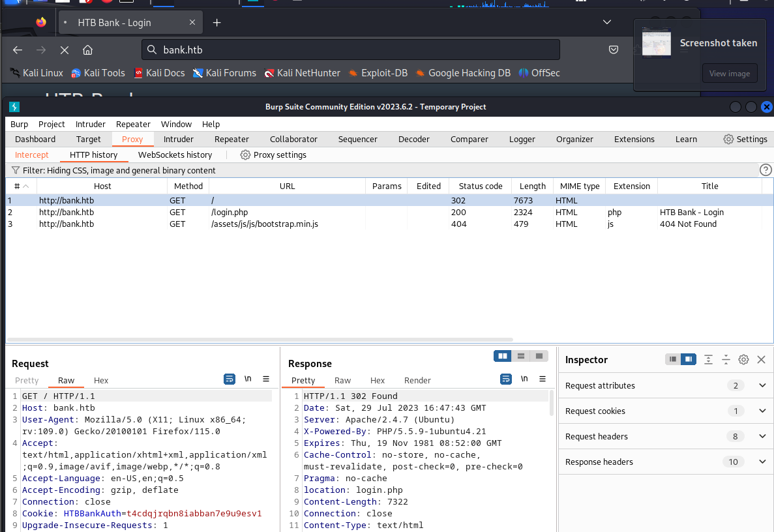
Task: Select the side-by-side request/response layout
Action: 503,356
